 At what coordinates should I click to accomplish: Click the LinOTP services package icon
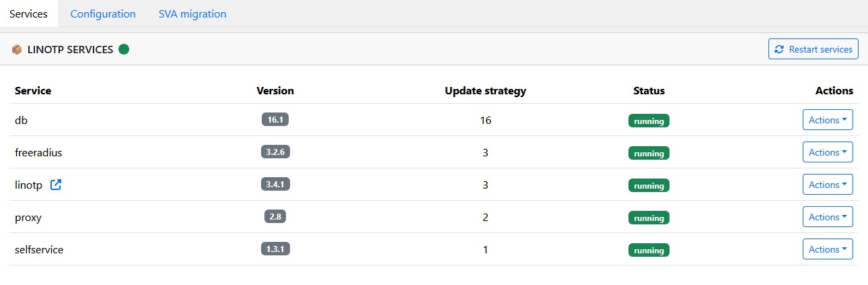tap(17, 49)
